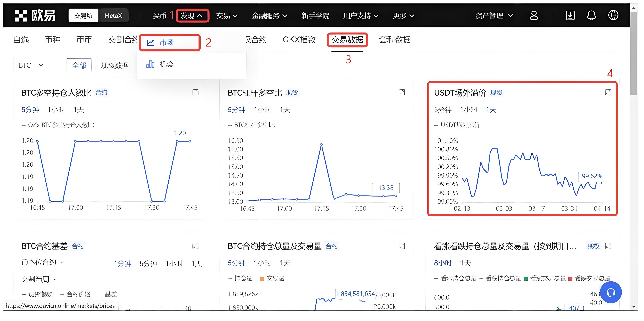This screenshot has height=321, width=644.
Task: Click the OKX 欧易 logo icon
Action: (22, 15)
